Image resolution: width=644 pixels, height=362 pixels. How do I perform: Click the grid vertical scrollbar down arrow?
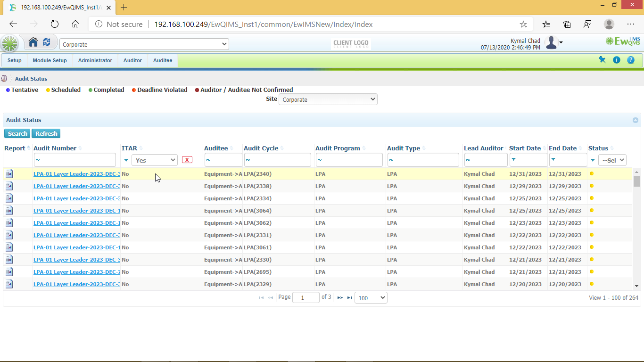(636, 286)
